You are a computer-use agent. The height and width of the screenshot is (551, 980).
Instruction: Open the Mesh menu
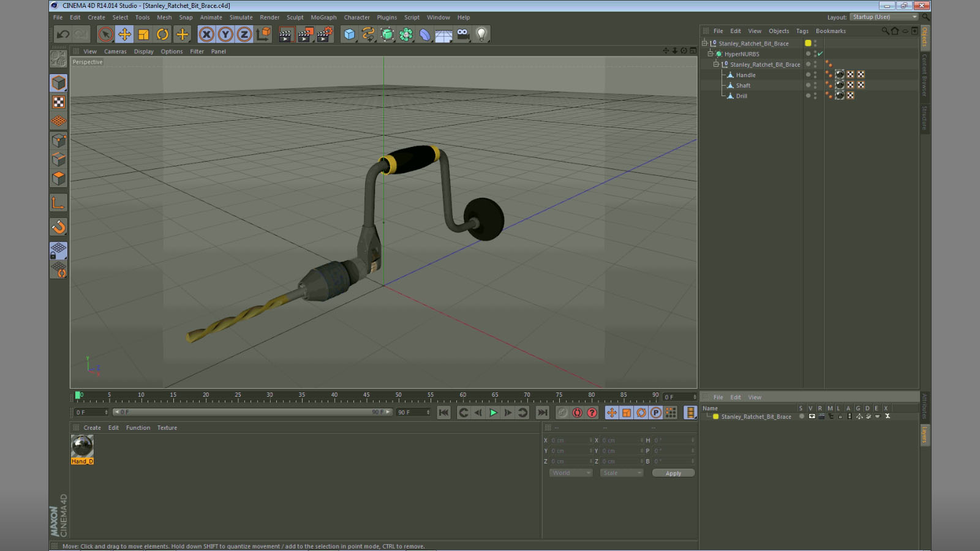point(164,17)
